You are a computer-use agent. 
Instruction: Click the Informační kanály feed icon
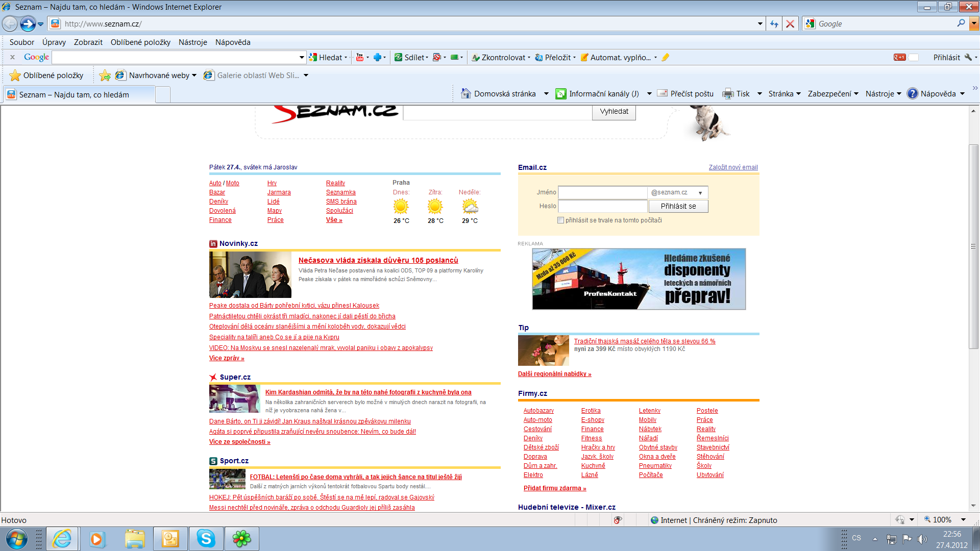pos(561,94)
